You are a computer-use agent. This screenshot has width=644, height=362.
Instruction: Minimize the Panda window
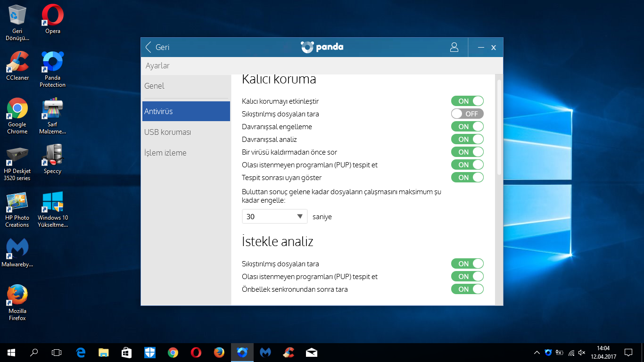[481, 47]
